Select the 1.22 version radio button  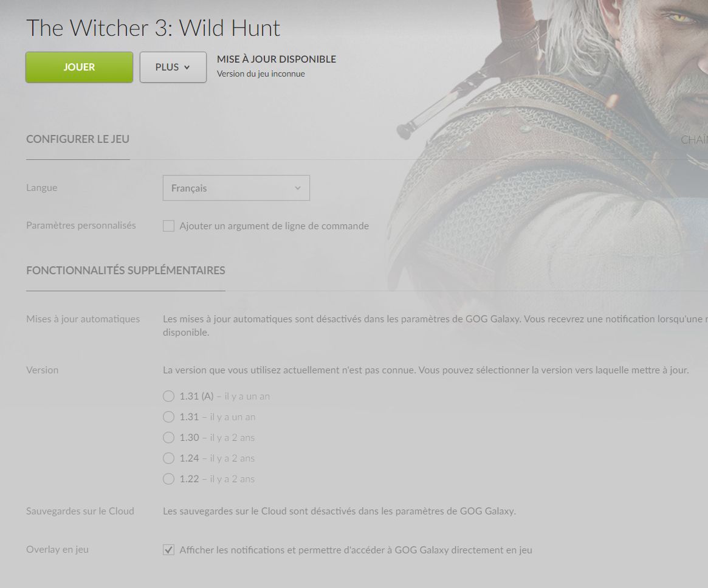click(x=168, y=479)
